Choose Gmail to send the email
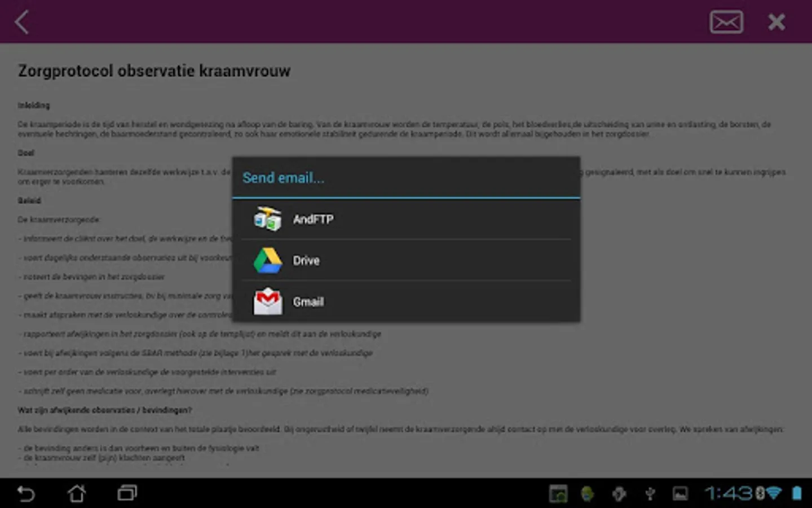The height and width of the screenshot is (508, 812). coord(406,301)
